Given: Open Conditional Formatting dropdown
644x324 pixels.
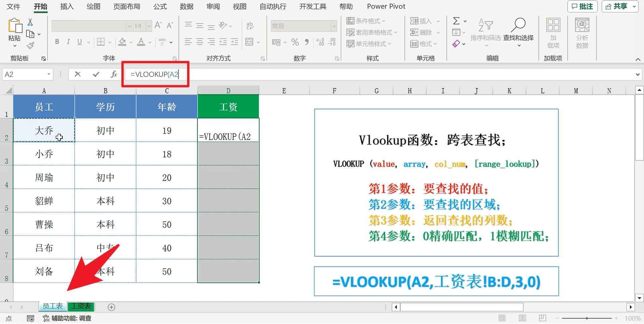Looking at the screenshot, I should (366, 21).
